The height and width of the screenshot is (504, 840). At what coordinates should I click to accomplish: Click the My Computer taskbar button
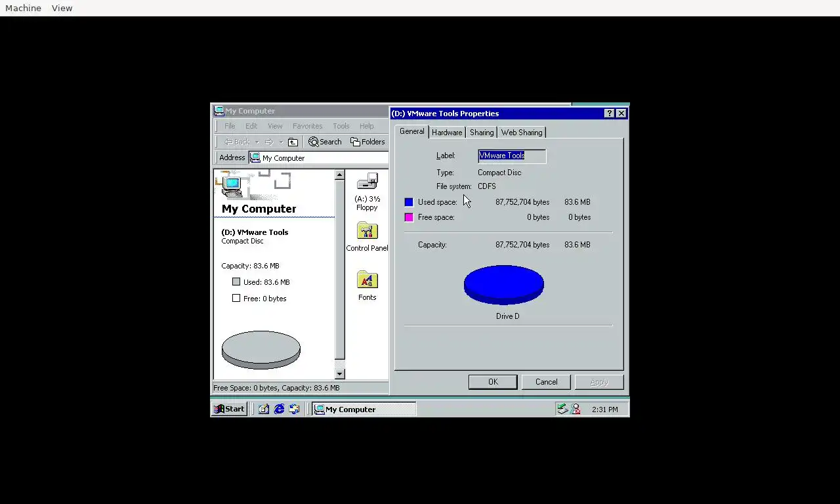click(x=364, y=409)
